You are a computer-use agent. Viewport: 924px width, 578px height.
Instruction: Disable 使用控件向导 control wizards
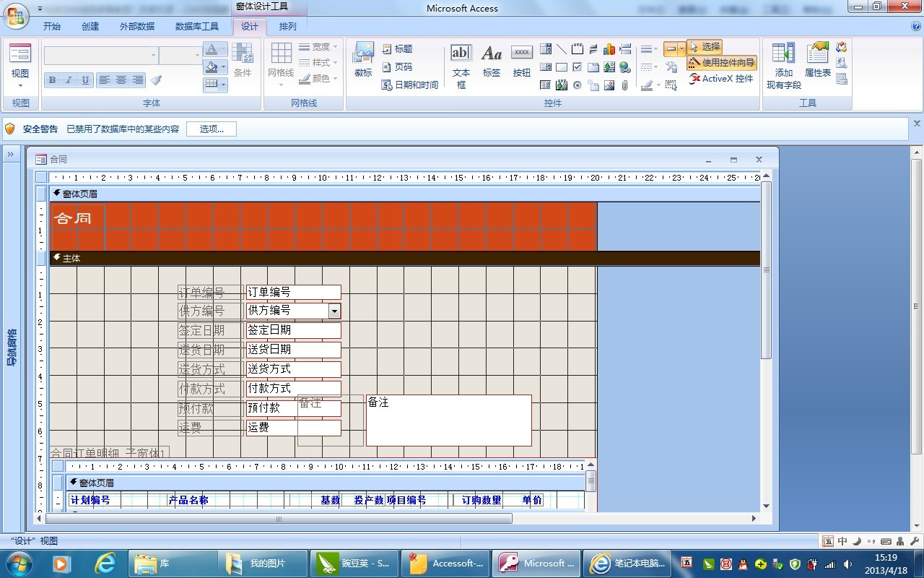point(722,63)
